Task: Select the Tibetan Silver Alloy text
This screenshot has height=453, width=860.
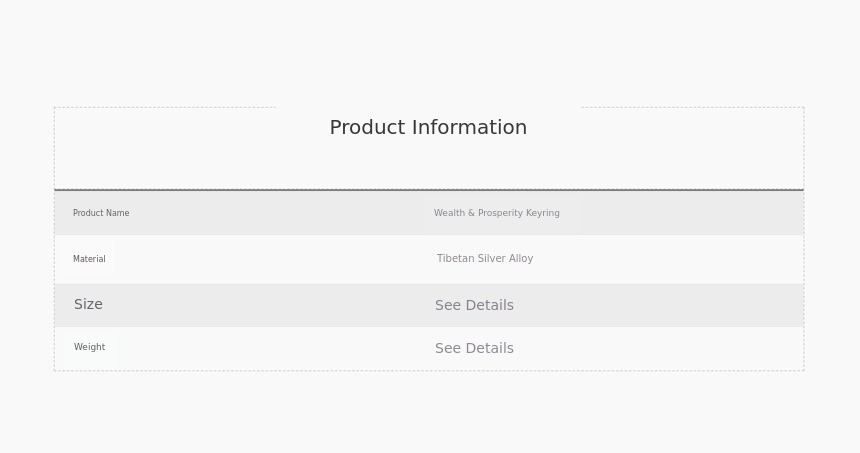Action: [x=485, y=259]
